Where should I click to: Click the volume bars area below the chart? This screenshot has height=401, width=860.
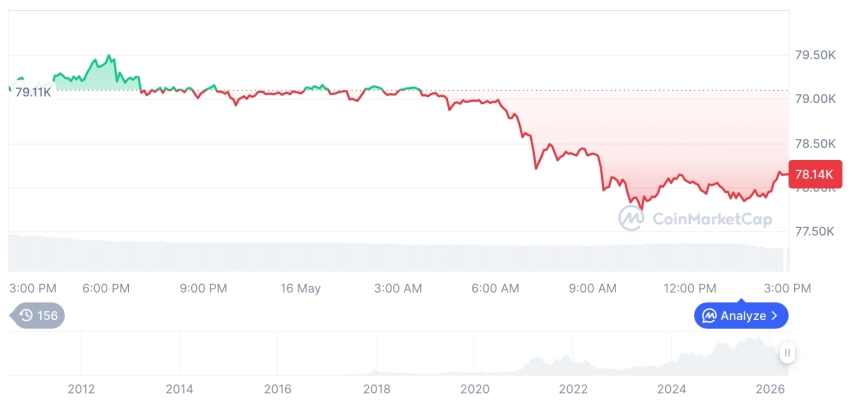[x=399, y=254]
